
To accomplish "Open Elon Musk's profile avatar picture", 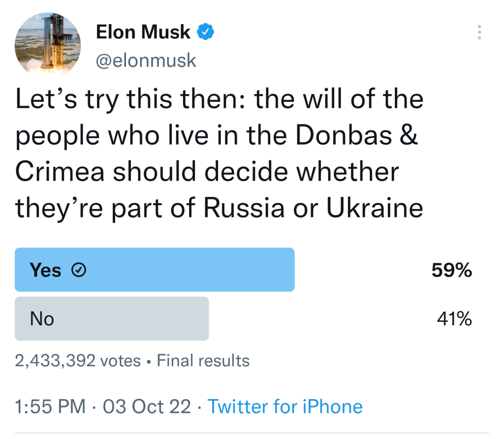I will point(48,46).
